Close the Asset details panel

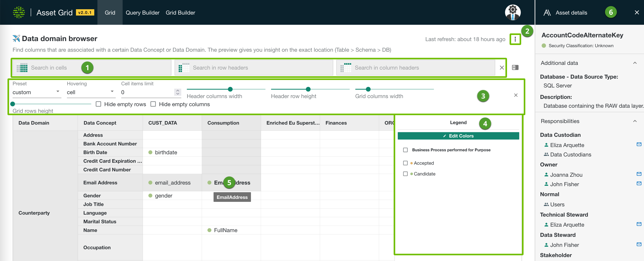tap(637, 12)
